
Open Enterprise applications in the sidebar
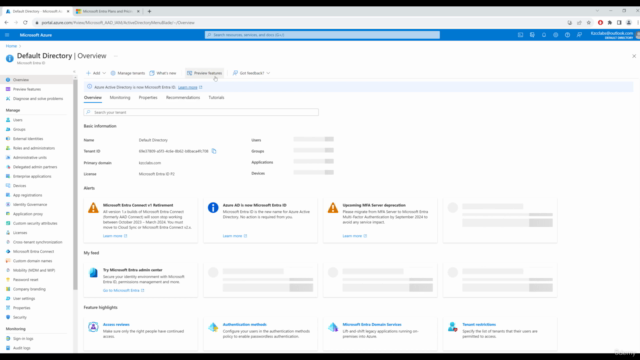(32, 176)
